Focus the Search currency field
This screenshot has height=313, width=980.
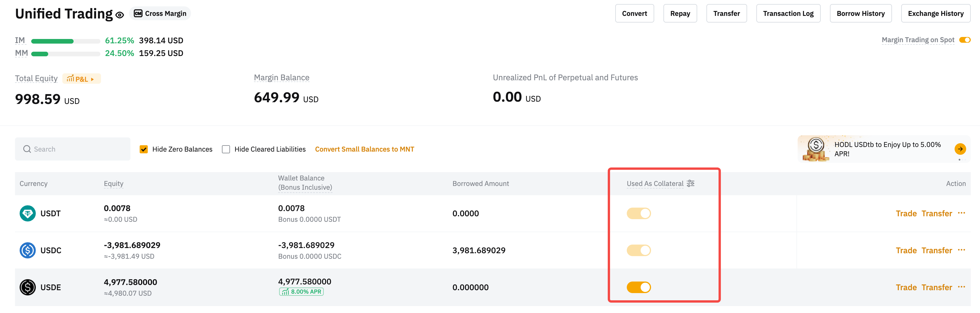(x=73, y=149)
